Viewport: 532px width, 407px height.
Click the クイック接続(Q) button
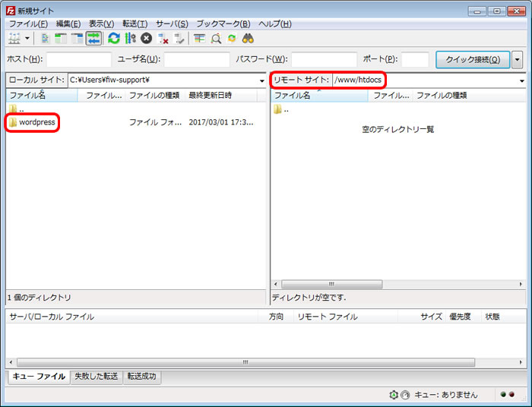pyautogui.click(x=473, y=60)
